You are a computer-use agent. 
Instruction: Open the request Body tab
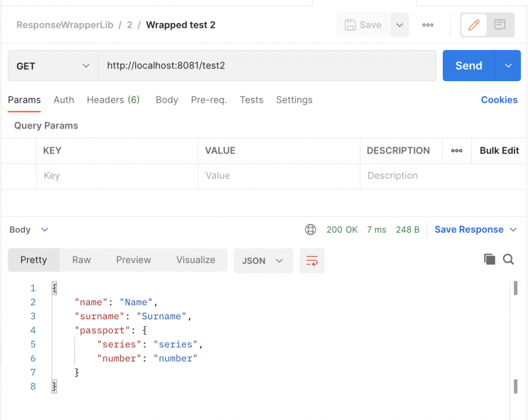tap(167, 100)
